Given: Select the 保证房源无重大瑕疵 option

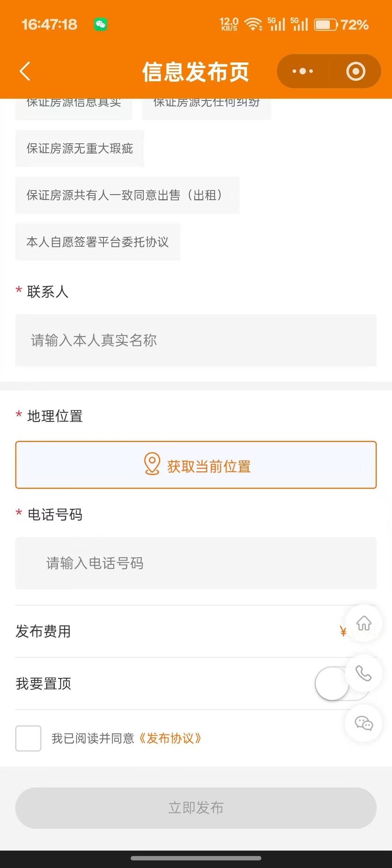Looking at the screenshot, I should point(79,148).
